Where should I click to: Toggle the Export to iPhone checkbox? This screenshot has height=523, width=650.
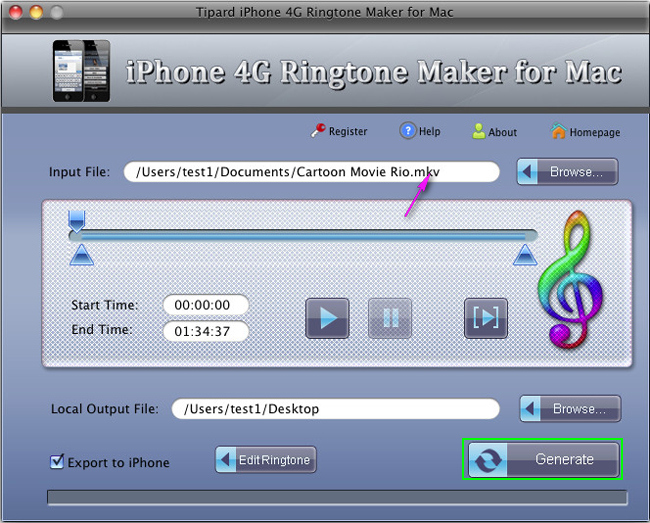coord(57,461)
